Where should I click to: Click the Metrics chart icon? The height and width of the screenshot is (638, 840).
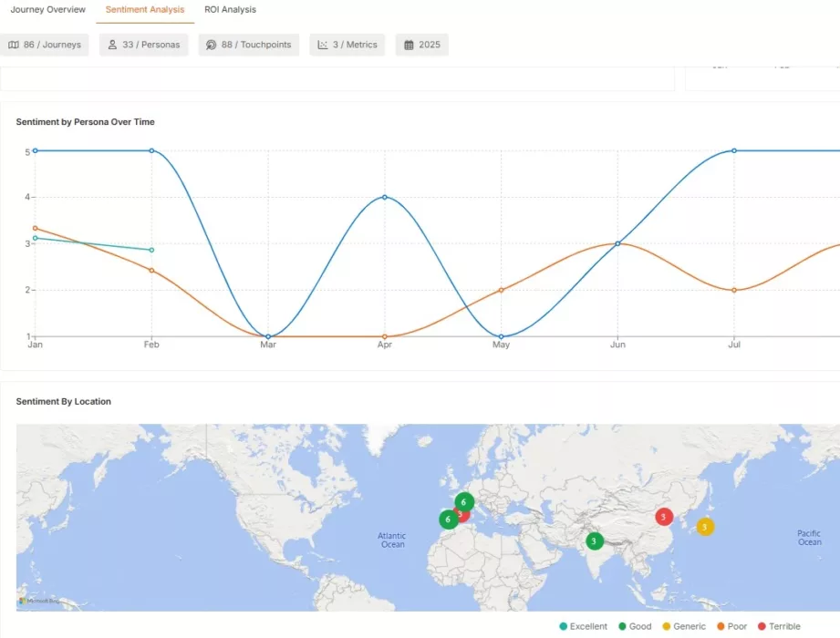coord(323,44)
